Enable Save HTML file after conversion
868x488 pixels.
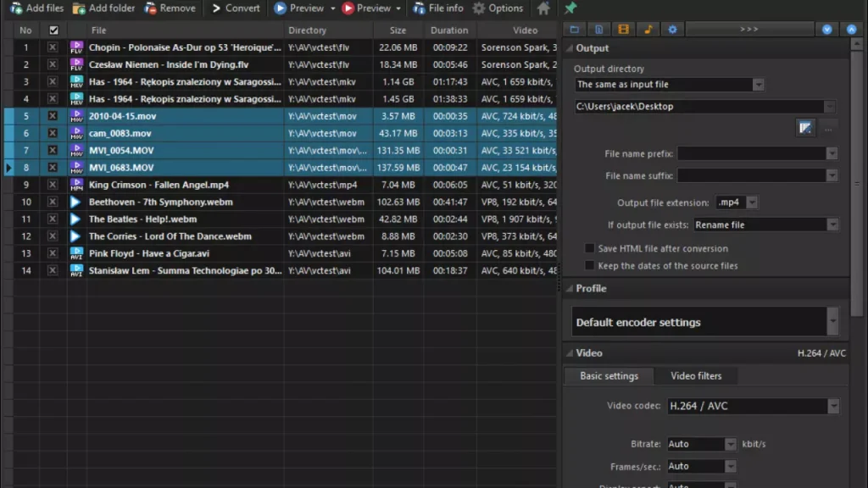[590, 248]
